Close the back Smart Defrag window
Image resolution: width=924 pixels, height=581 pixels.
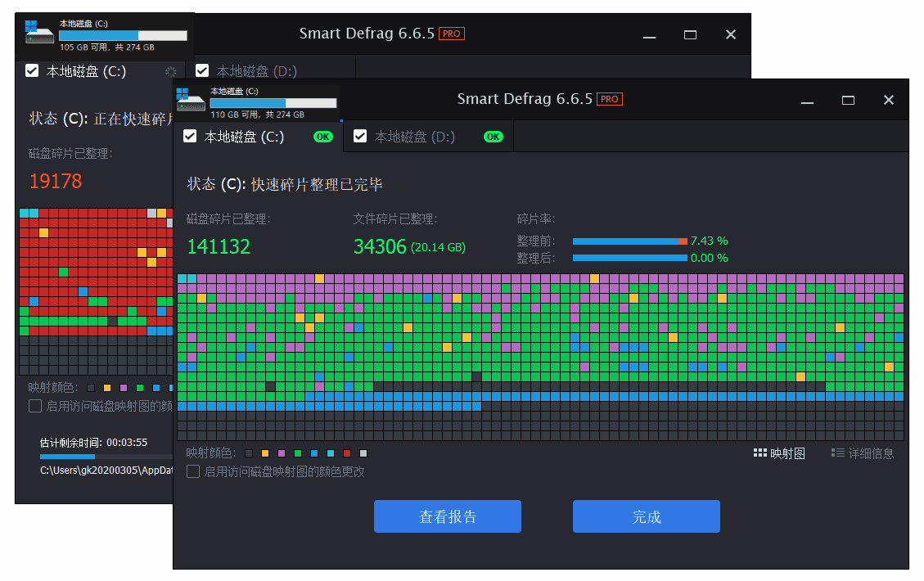731,34
